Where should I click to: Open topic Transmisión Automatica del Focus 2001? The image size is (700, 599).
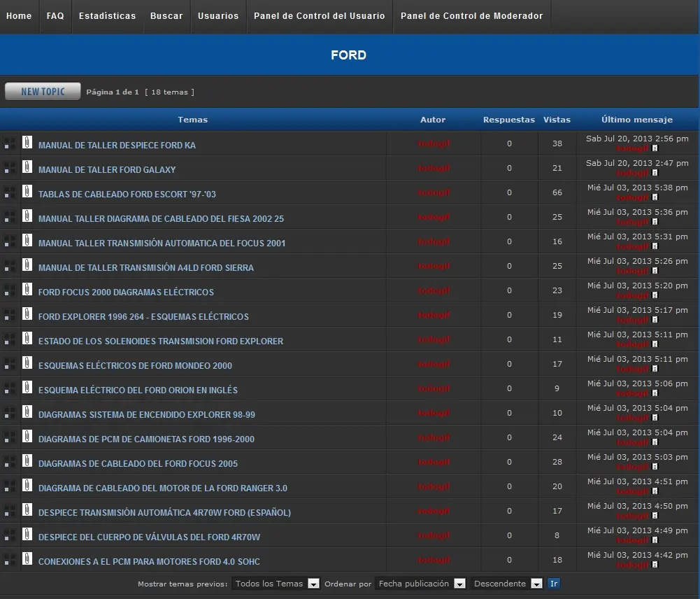162,244
